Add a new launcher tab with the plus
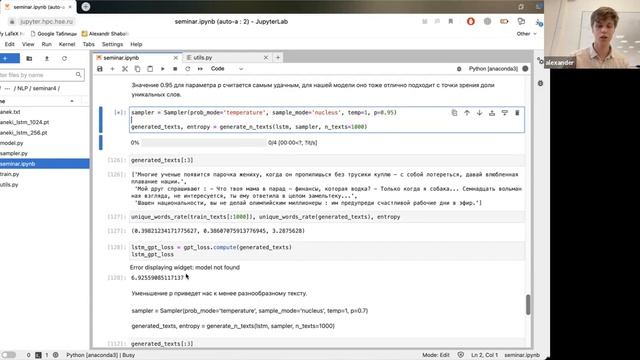 click(x=278, y=58)
